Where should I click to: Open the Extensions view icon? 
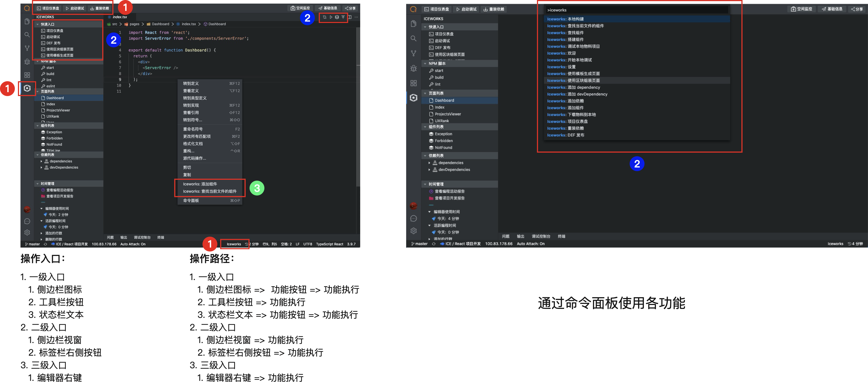(27, 75)
